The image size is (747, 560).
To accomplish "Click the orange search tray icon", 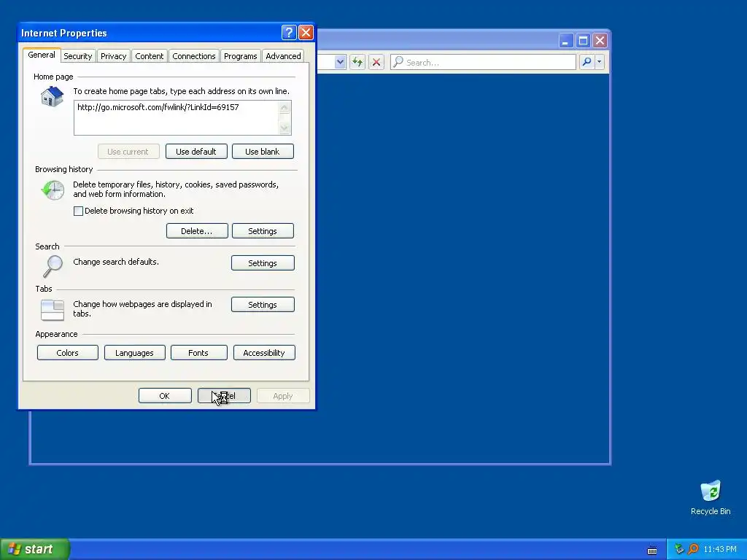I will [x=693, y=549].
